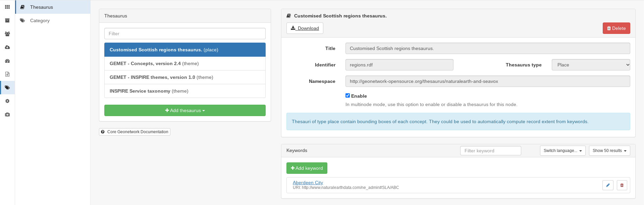The image size is (644, 205).
Task: Toggle the Enable checkbox
Action: tap(347, 96)
